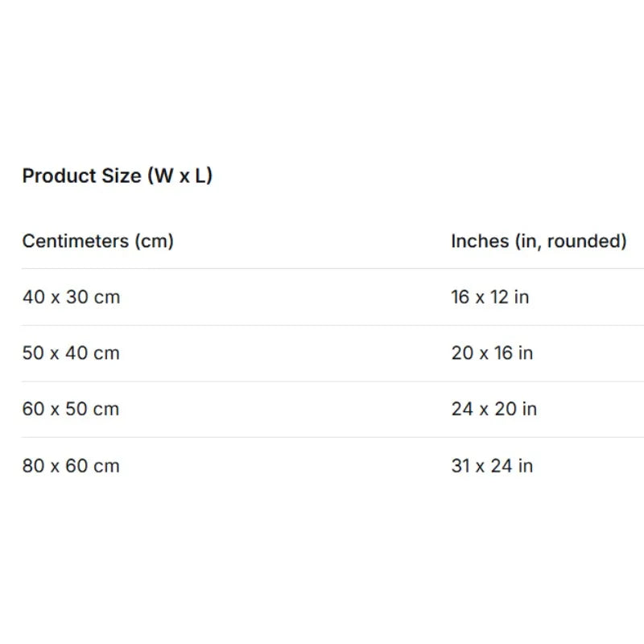Image resolution: width=644 pixels, height=644 pixels.
Task: Select the Inches (in, rounded) column header
Action: point(539,241)
